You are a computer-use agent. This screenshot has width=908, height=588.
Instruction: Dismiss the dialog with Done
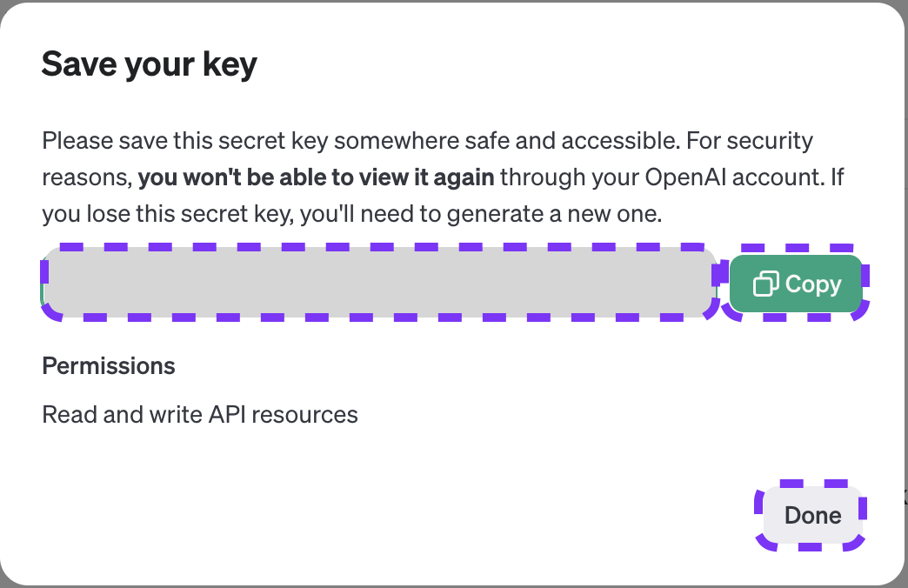click(812, 515)
